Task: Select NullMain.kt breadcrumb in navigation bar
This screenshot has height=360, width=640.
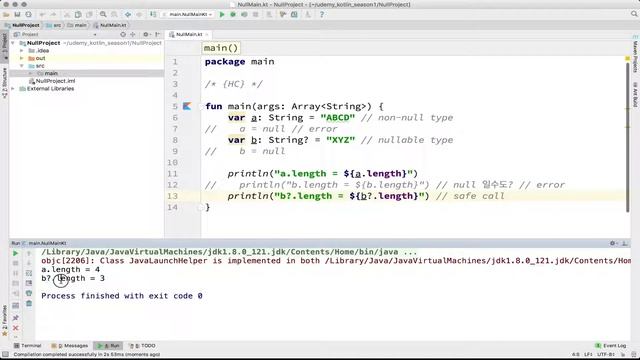Action: pyautogui.click(x=110, y=25)
